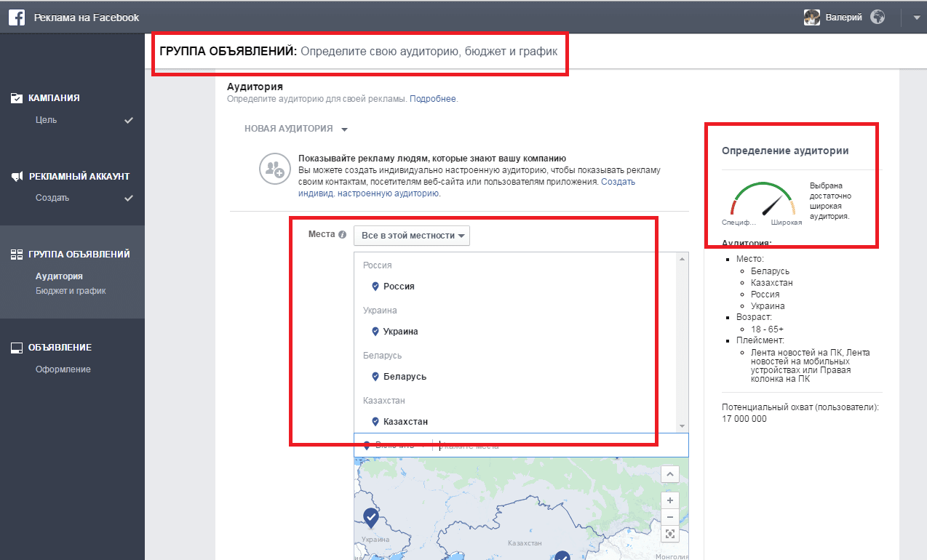This screenshot has height=560, width=927.
Task: Click the Валерий username
Action: [x=843, y=17]
